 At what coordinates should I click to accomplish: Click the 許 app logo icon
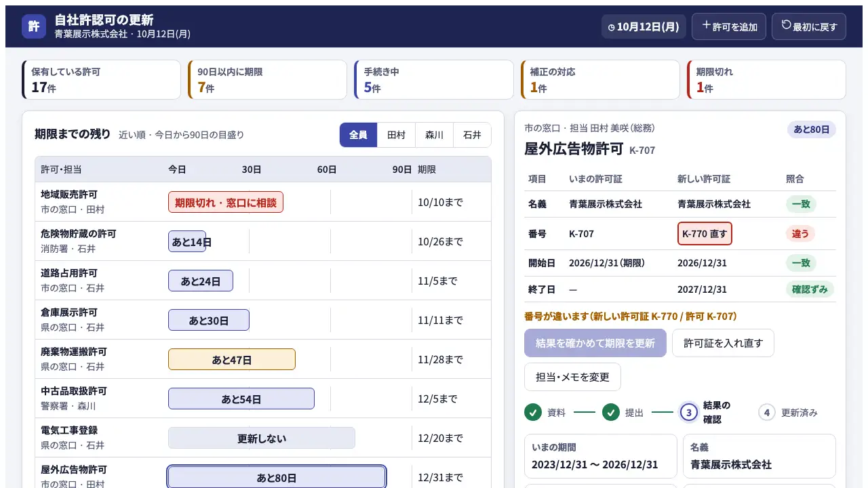point(34,26)
